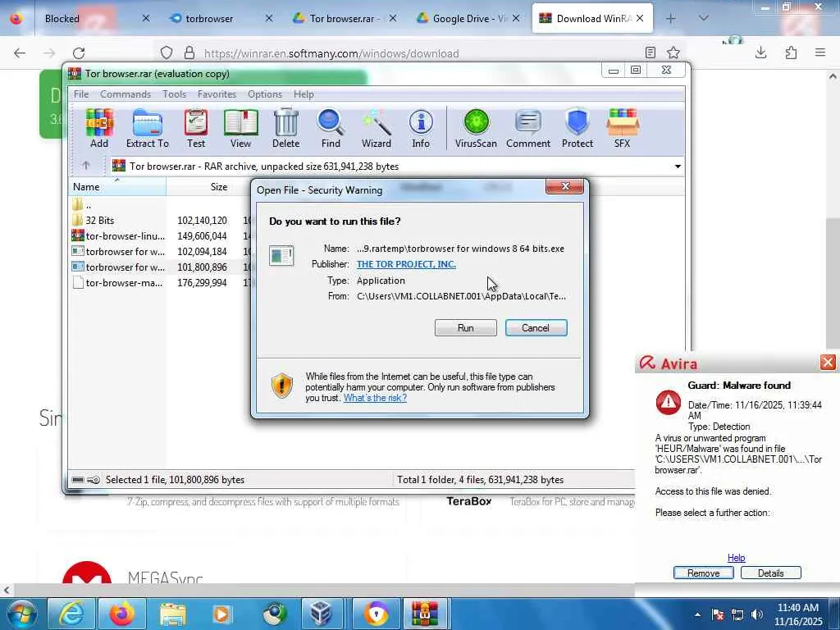Open Internet Explorer from the taskbar
This screenshot has width=840, height=630.
click(x=71, y=614)
